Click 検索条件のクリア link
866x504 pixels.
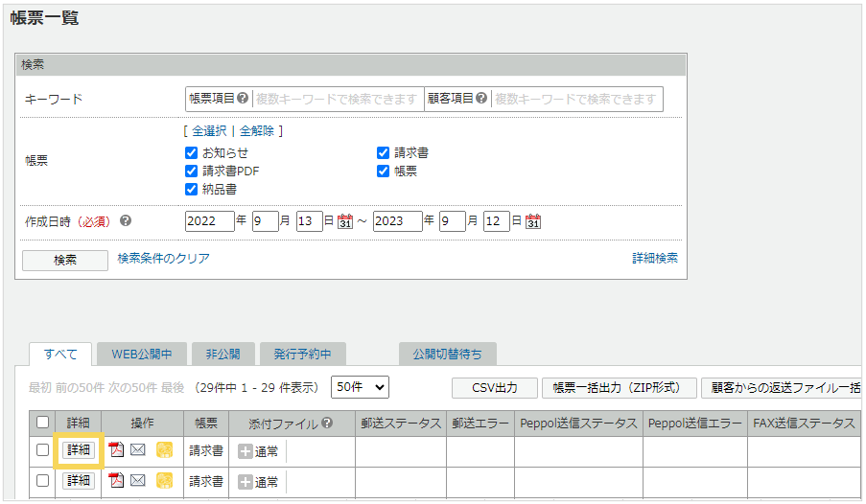point(163,258)
